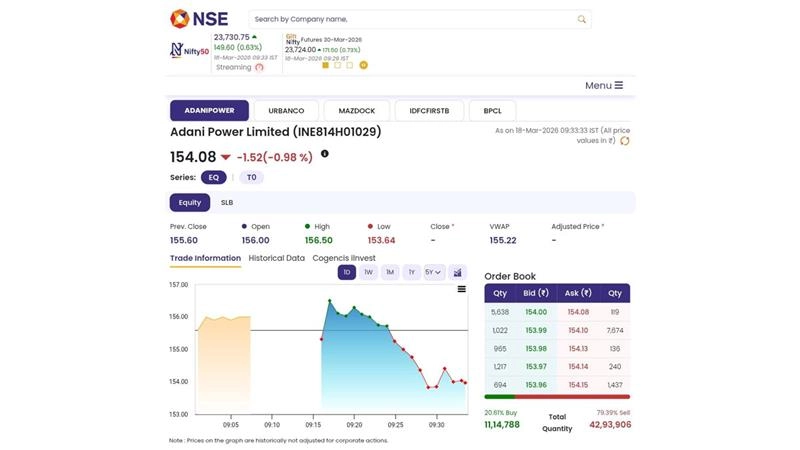Click the buy/sell ratio bar
800x450 pixels.
557,397
